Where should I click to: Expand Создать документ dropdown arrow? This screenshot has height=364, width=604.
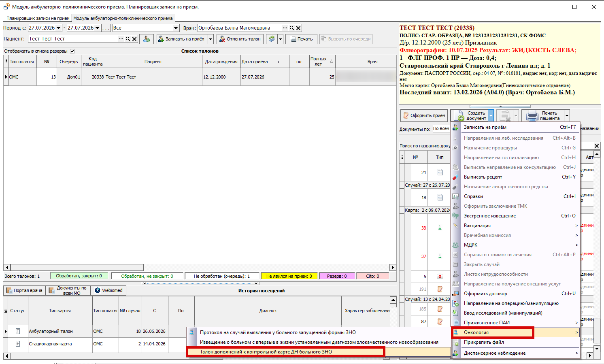tap(491, 115)
